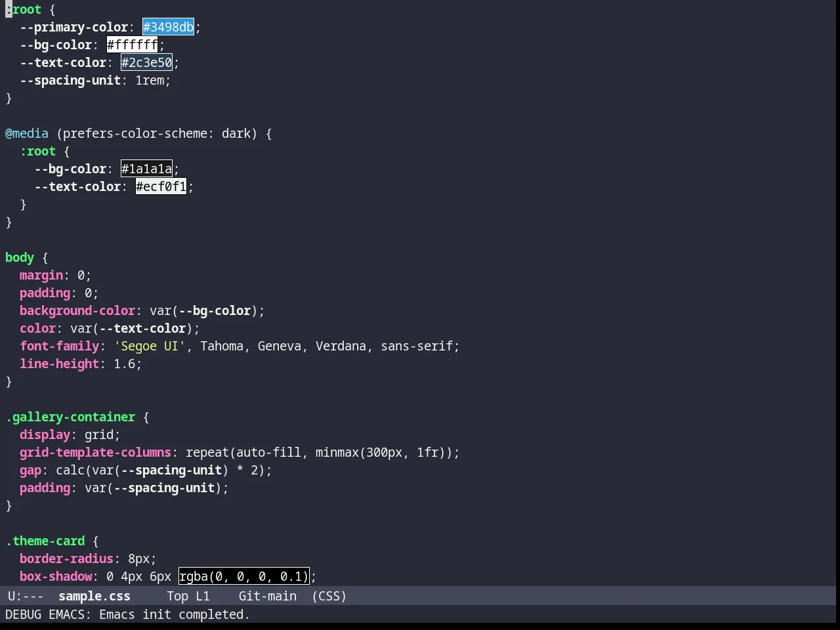Screen dimensions: 840x630
Task: Click Tahoma in the font-family list
Action: (222, 346)
